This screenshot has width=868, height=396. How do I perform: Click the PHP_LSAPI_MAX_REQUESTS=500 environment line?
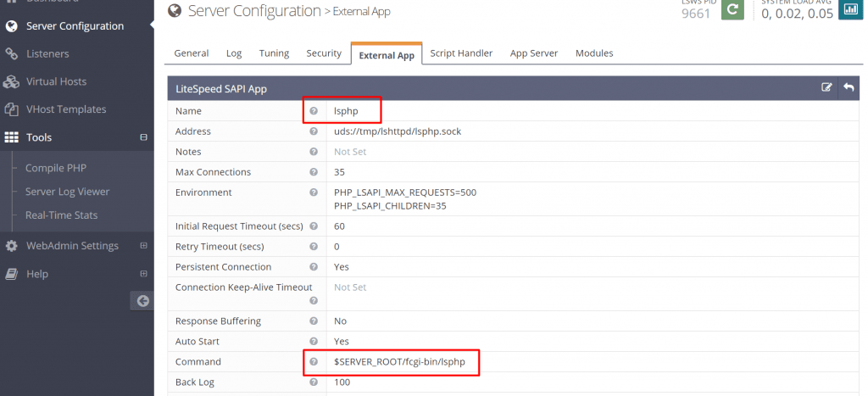(x=405, y=192)
